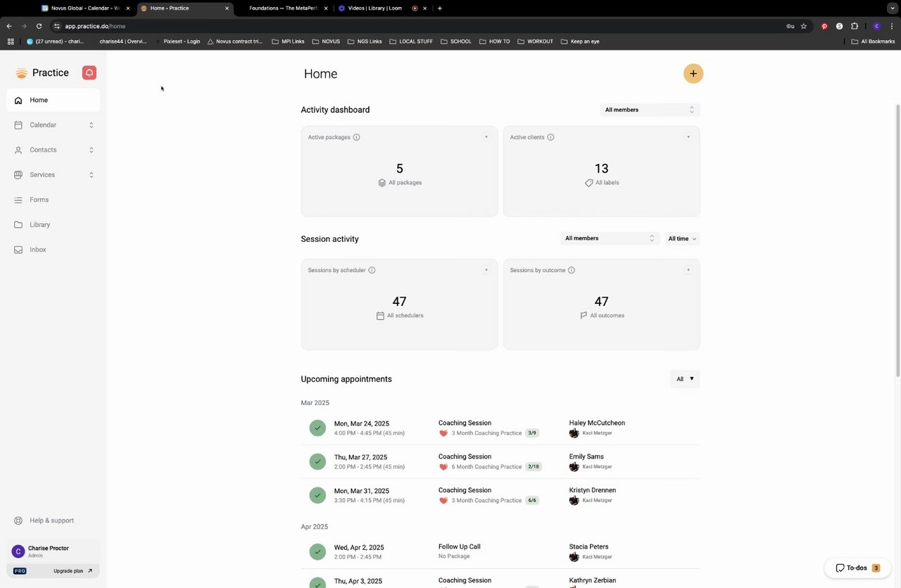Switch to the Videos Library Loom tab
The image size is (901, 588).
[x=374, y=8]
